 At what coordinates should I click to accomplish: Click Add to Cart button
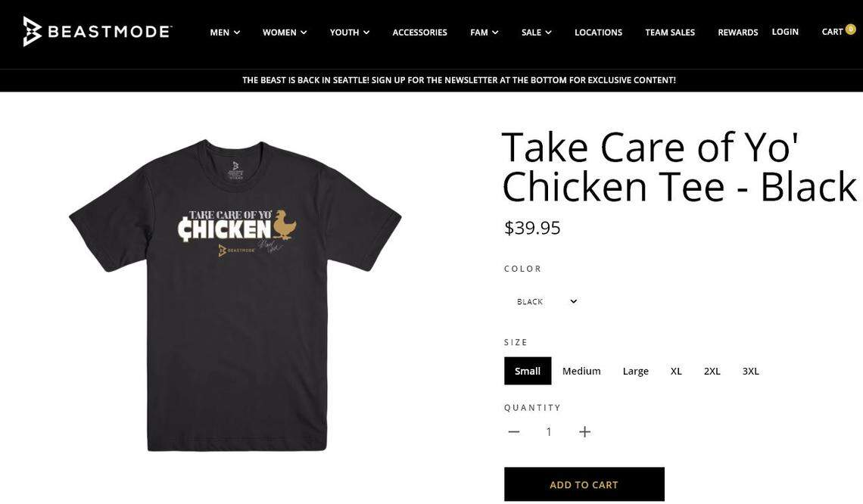pos(584,484)
